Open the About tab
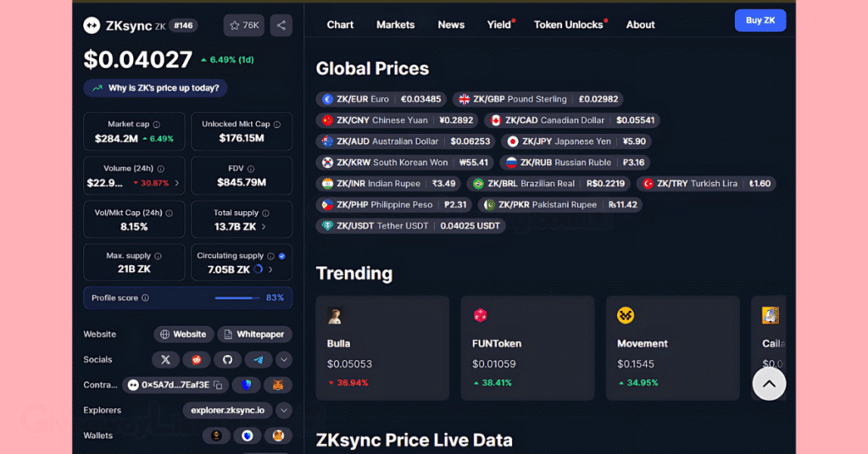The height and width of the screenshot is (454, 868). tap(641, 25)
